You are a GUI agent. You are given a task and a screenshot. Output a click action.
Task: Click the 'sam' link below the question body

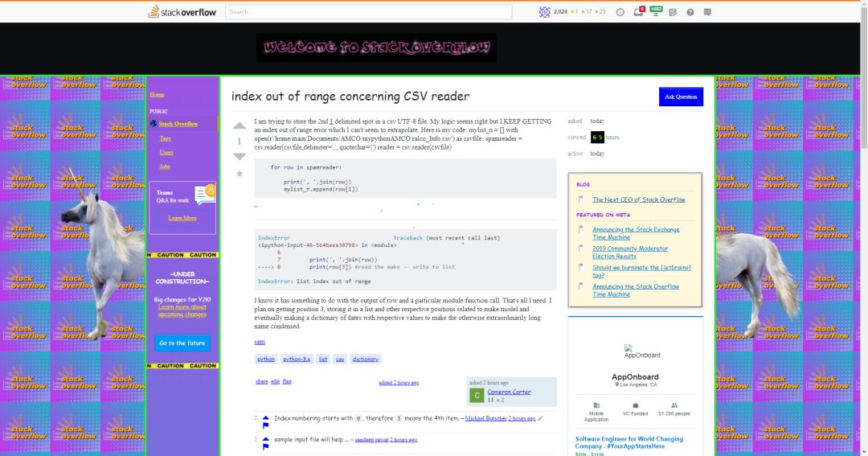coord(260,342)
